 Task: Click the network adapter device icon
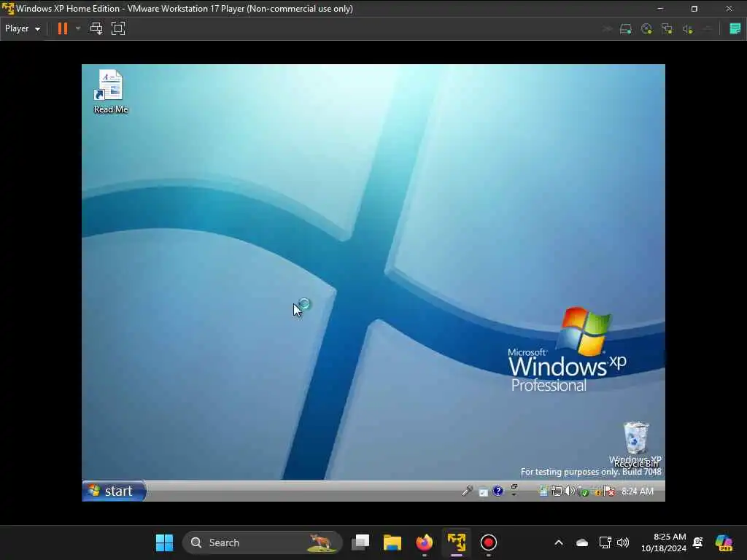667,29
